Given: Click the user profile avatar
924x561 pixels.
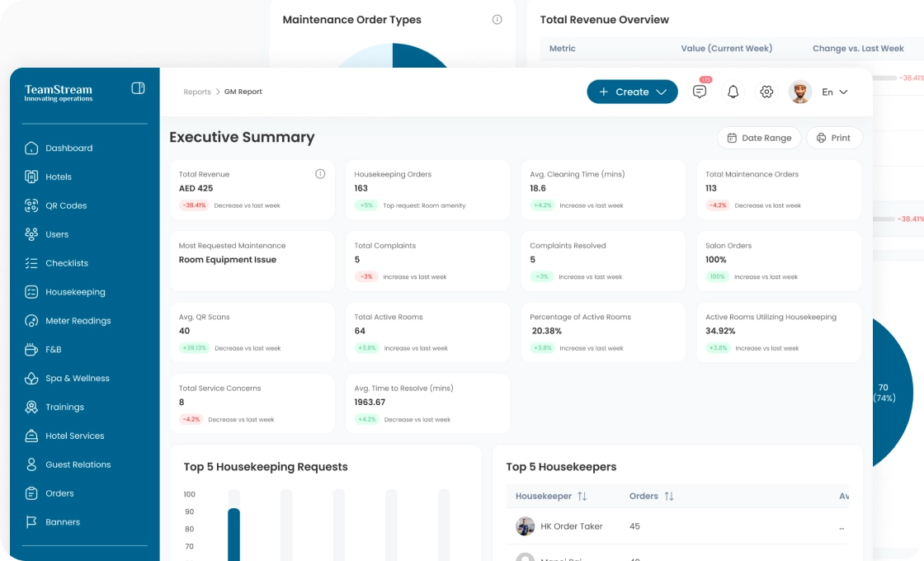Looking at the screenshot, I should 799,92.
